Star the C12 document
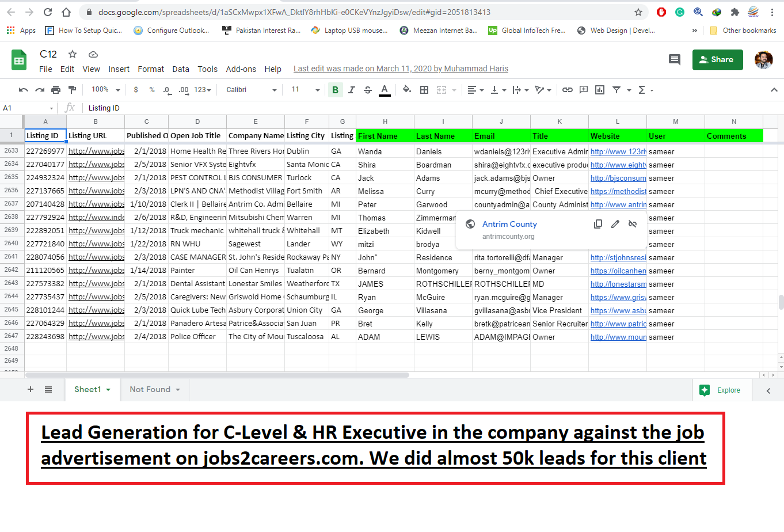This screenshot has width=784, height=532. [x=73, y=54]
